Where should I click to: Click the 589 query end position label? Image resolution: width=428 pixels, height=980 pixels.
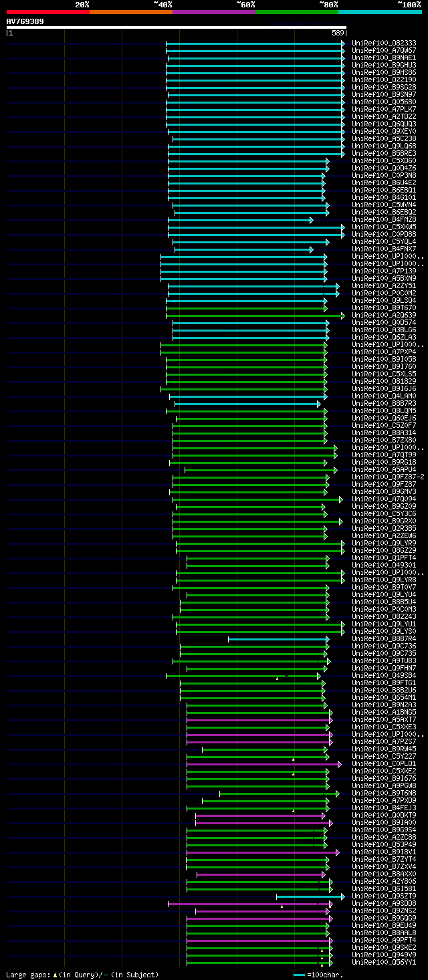point(338,33)
